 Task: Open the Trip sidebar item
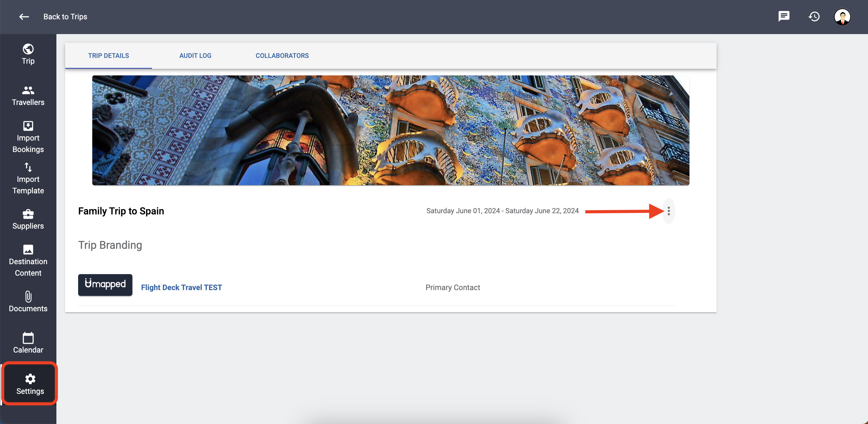point(28,54)
